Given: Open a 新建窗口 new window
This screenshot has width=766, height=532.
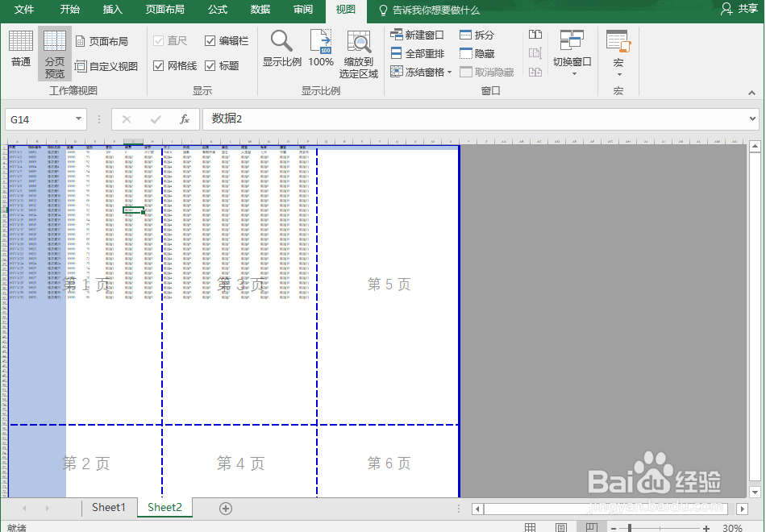Looking at the screenshot, I should (417, 35).
